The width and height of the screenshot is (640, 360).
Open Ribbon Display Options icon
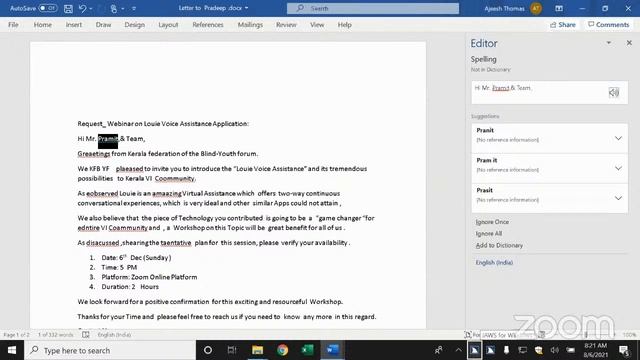tap(559, 8)
